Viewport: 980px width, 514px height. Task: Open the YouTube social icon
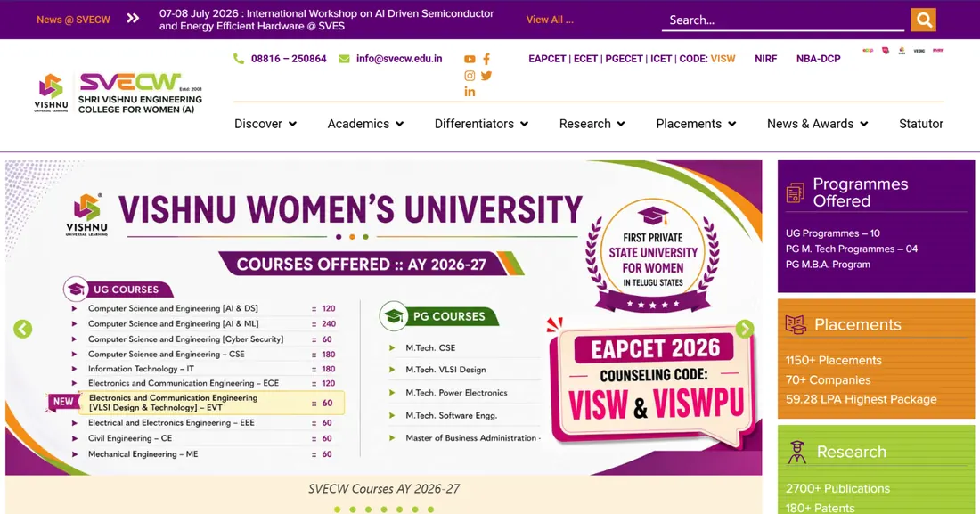470,60
